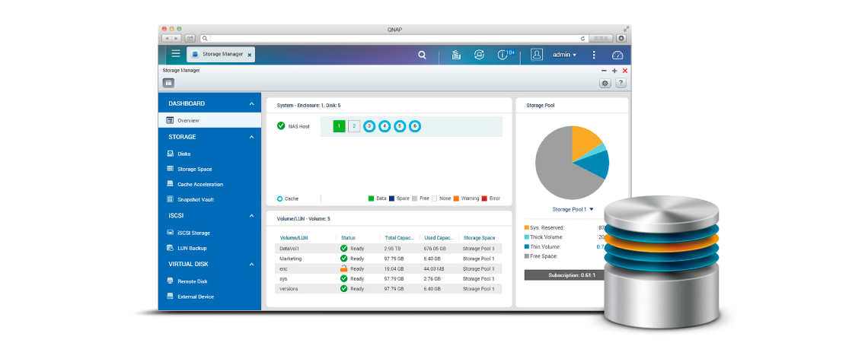The height and width of the screenshot is (346, 868).
Task: Select cache disk 3 circle
Action: (369, 126)
